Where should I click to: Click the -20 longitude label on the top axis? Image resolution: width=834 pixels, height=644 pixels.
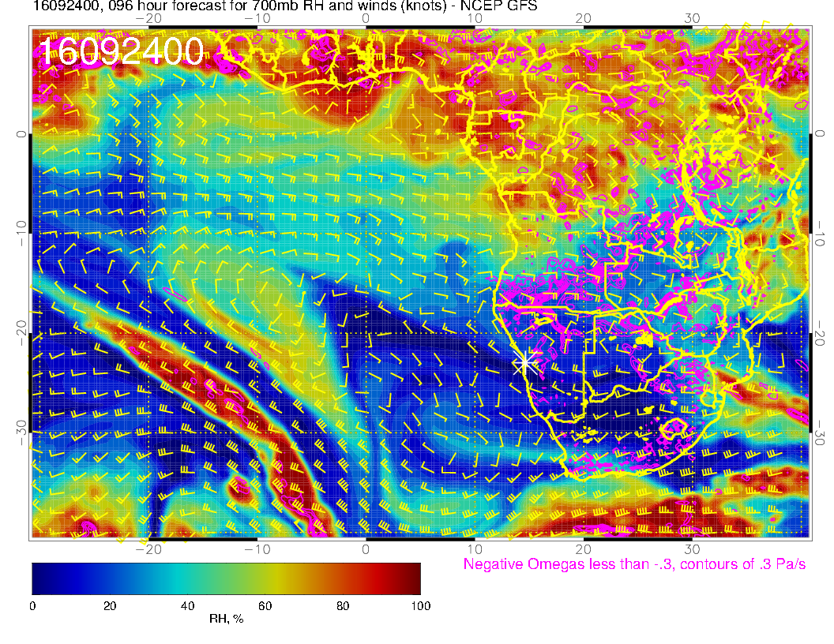click(x=148, y=19)
